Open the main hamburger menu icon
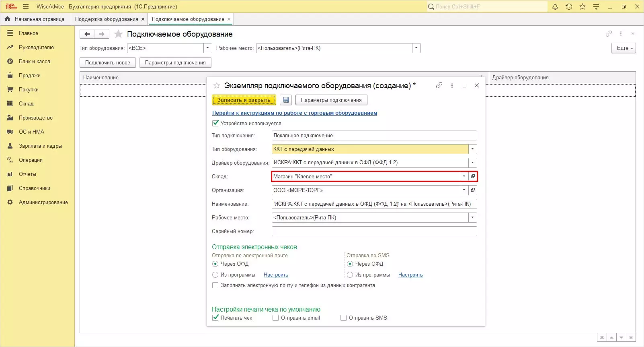Viewport: 644px width, 347px height. click(x=26, y=6)
